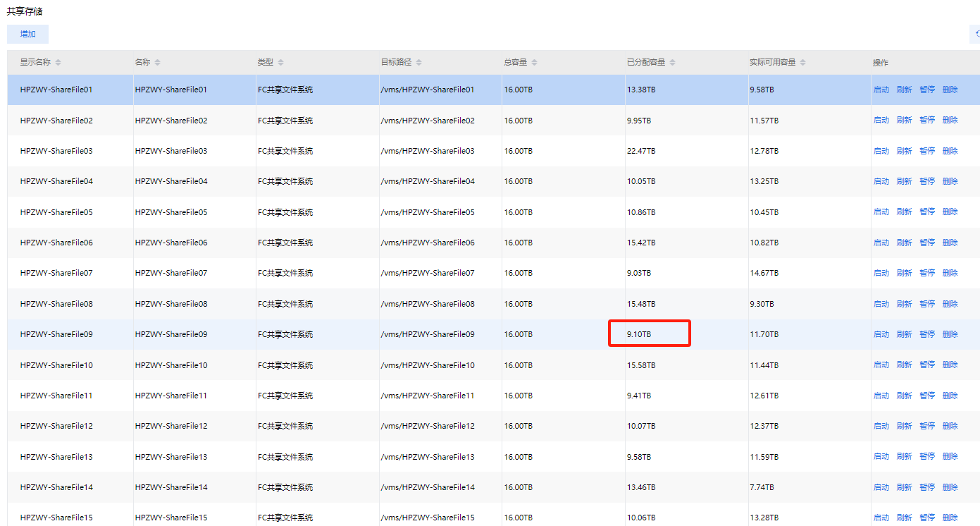
Task: Pause HPZWY-ShareFile05 via 暂停 link
Action: (x=927, y=212)
